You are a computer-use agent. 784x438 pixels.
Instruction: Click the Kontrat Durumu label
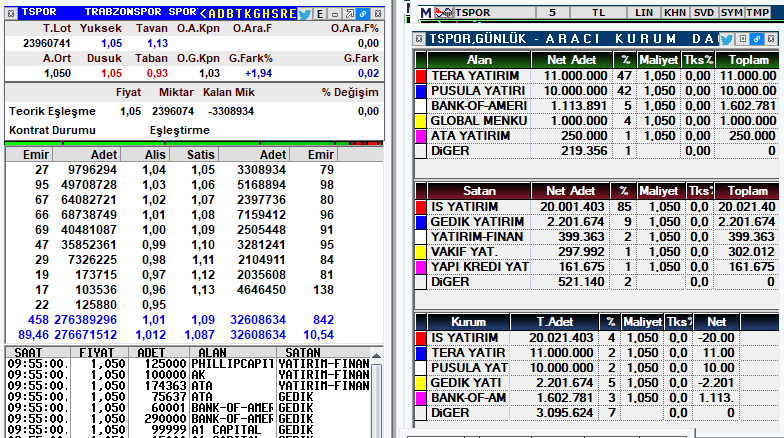click(x=52, y=130)
